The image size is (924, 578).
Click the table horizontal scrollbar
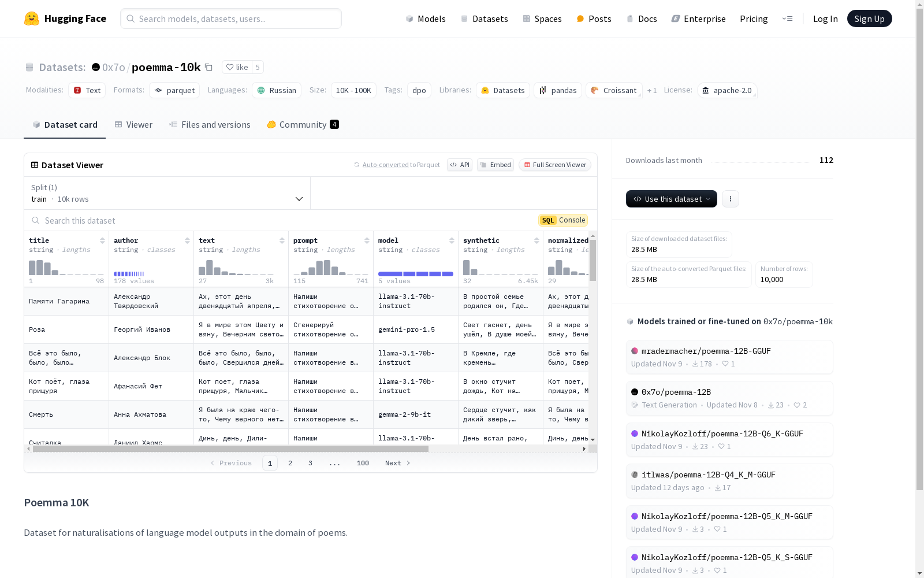click(230, 449)
